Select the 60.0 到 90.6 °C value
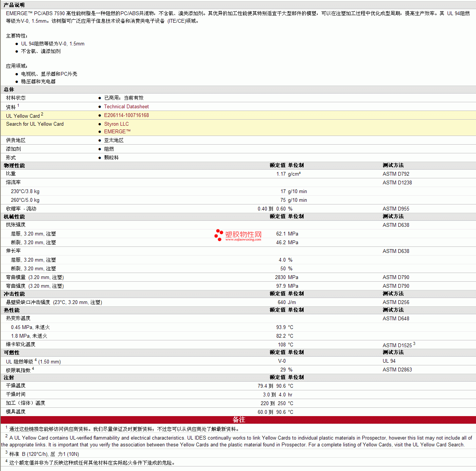476x471 pixels. [x=276, y=412]
